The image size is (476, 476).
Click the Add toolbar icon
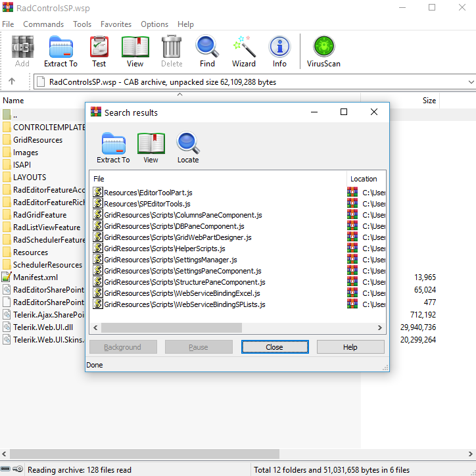click(22, 51)
